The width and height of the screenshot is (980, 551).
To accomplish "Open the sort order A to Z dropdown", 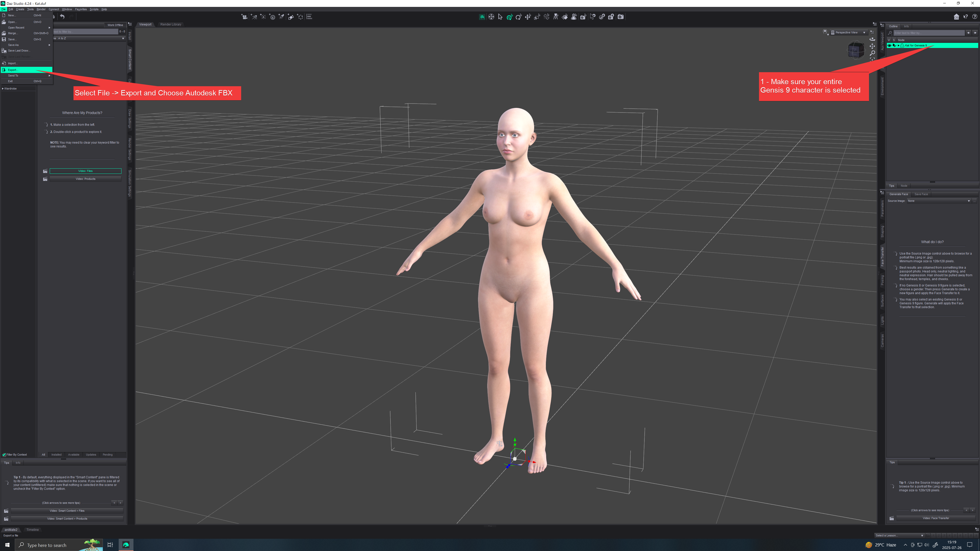I will point(89,39).
